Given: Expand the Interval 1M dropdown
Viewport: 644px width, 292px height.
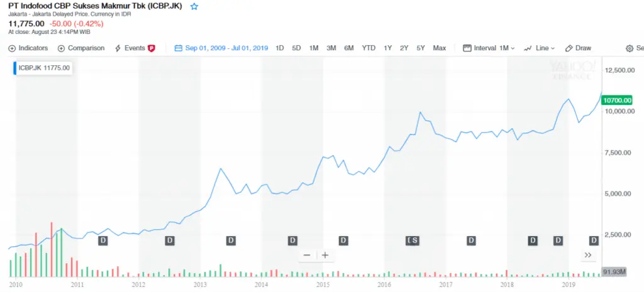Looking at the screenshot, I should point(489,48).
